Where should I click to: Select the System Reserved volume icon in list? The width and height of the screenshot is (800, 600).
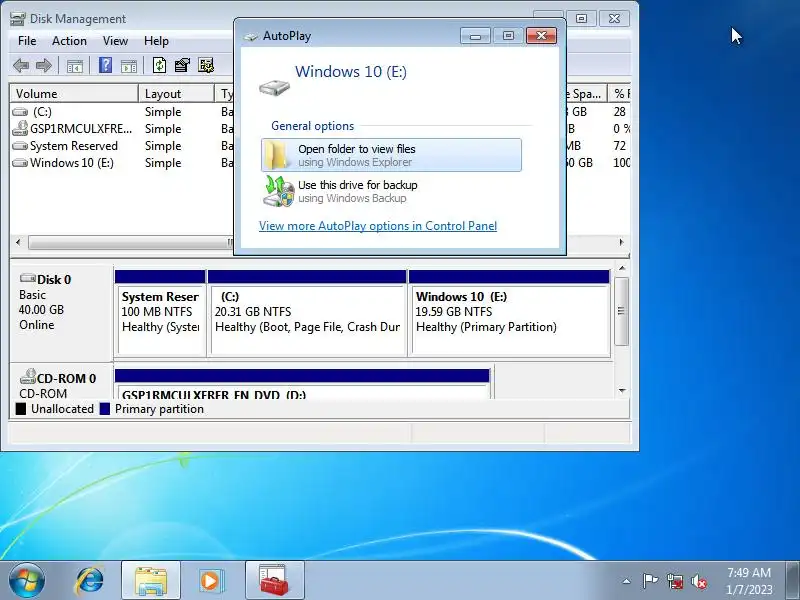pos(20,146)
